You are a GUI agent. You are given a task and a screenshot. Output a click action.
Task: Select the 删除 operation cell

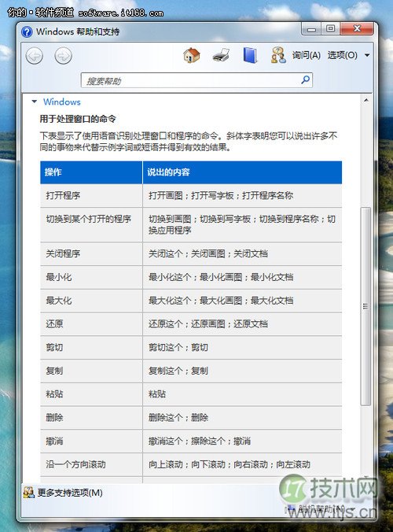[x=91, y=418]
